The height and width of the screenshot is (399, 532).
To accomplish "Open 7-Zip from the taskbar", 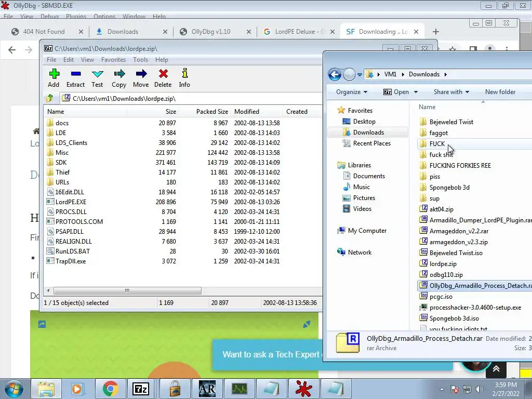I will (141, 389).
